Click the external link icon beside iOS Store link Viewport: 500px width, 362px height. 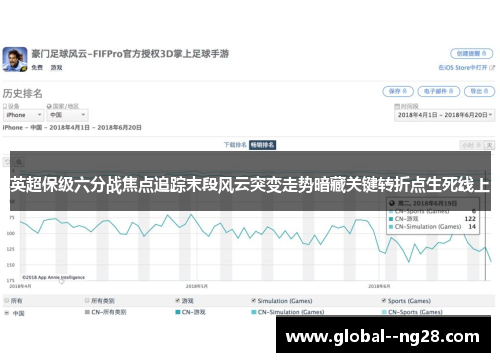click(492, 68)
